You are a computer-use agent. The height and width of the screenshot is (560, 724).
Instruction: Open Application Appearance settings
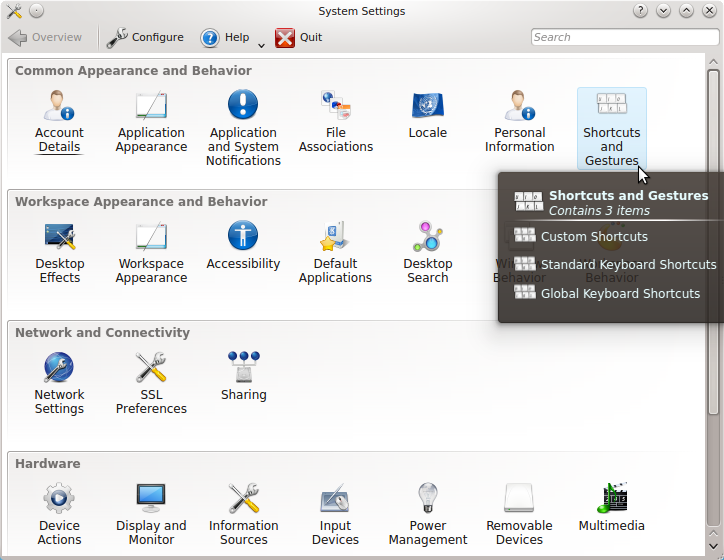[x=151, y=105]
